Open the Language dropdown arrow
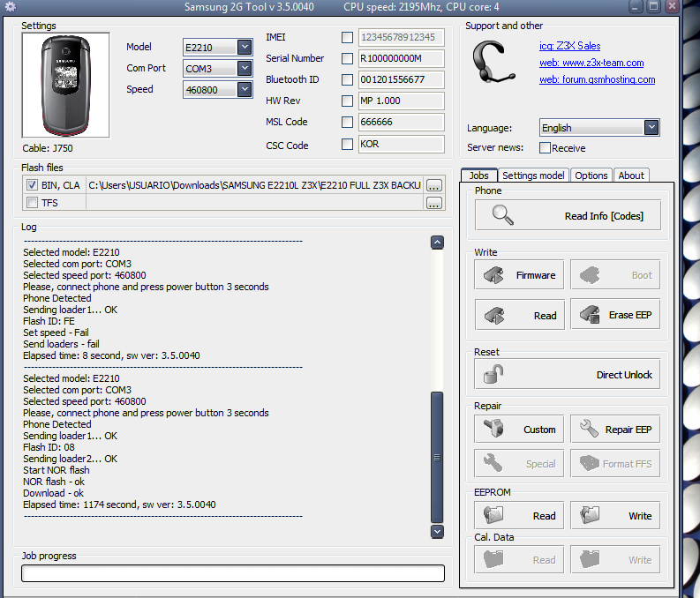Image resolution: width=700 pixels, height=598 pixels. [x=651, y=128]
